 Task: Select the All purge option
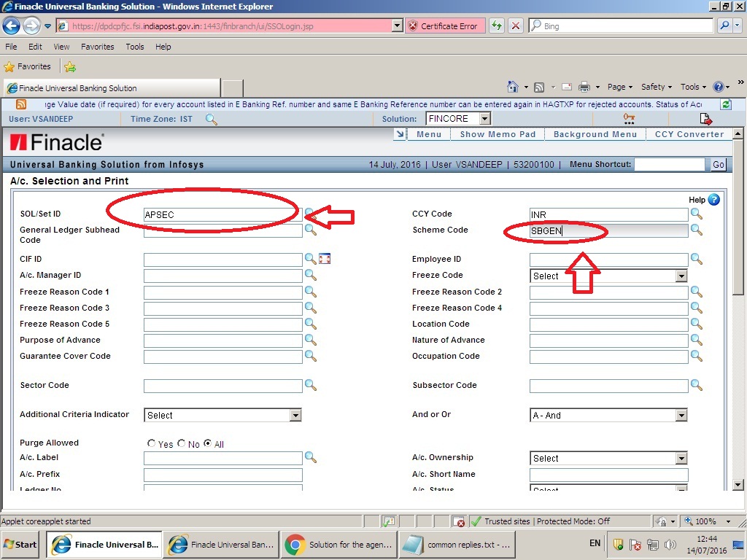click(x=206, y=443)
